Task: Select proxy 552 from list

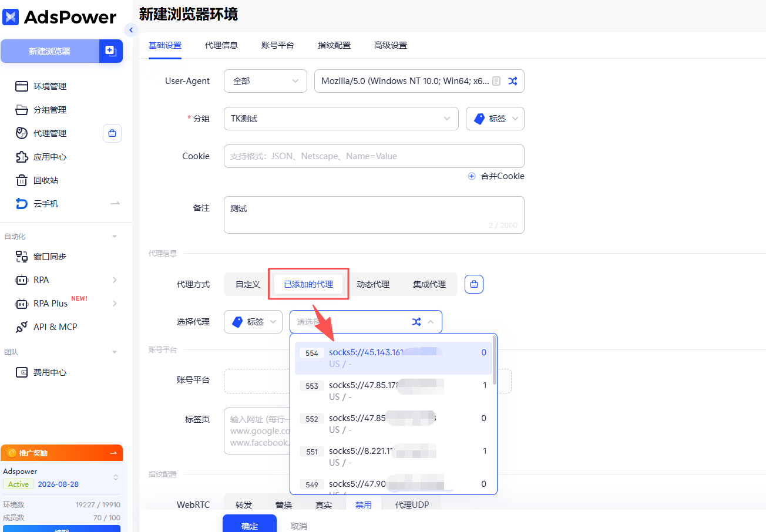Action: (393, 424)
